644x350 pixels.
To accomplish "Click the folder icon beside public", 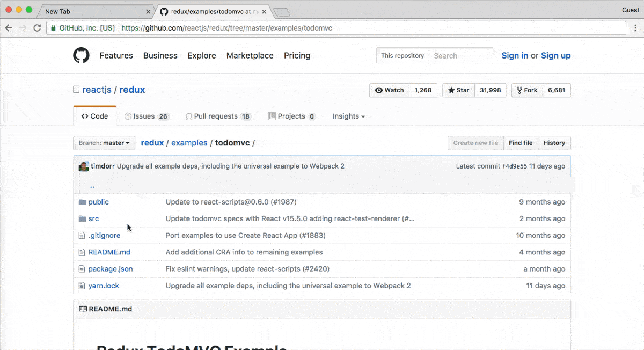I will click(83, 201).
